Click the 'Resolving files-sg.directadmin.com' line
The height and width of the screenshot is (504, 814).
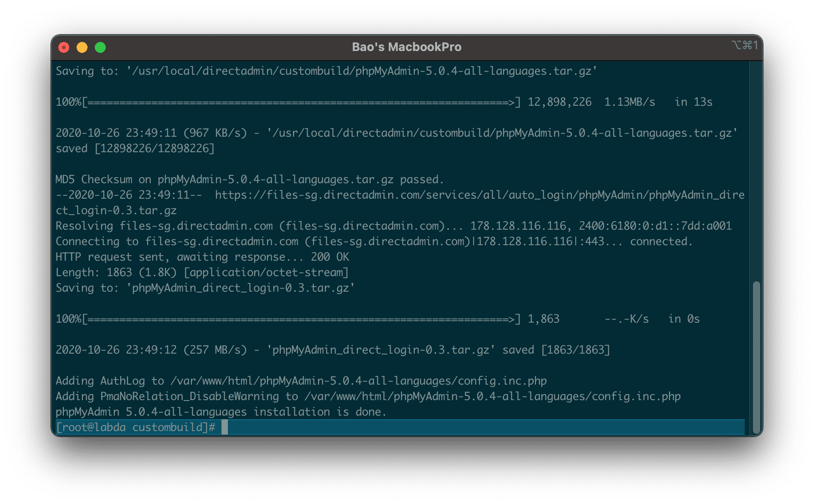point(393,226)
